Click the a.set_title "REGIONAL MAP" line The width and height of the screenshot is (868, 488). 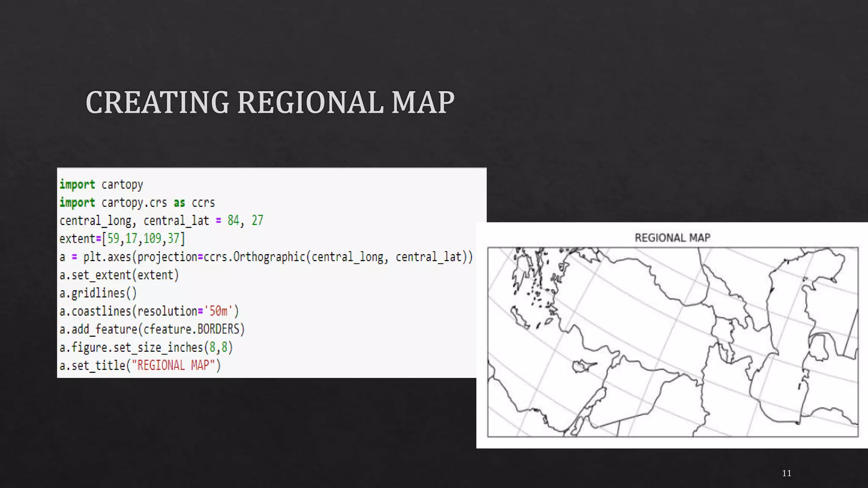click(140, 366)
